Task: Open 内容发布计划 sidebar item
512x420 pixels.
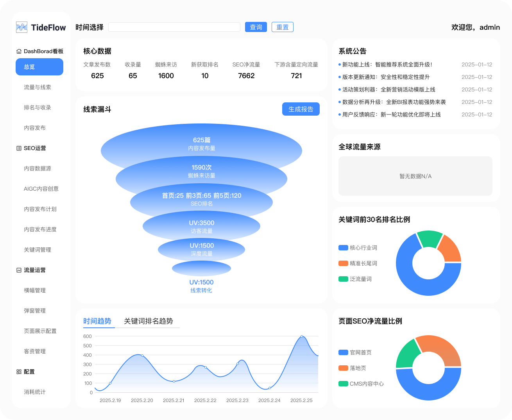Action: pyautogui.click(x=40, y=209)
